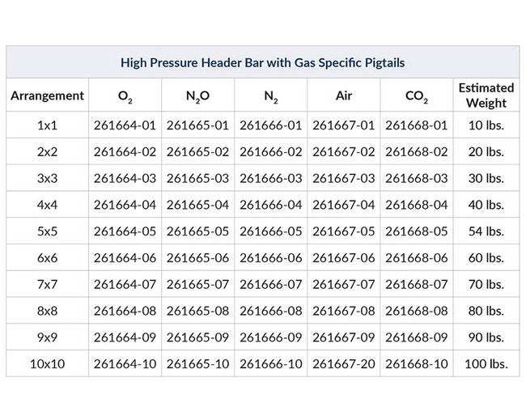Select part number 261668-02
The image size is (526, 420).
[416, 152]
